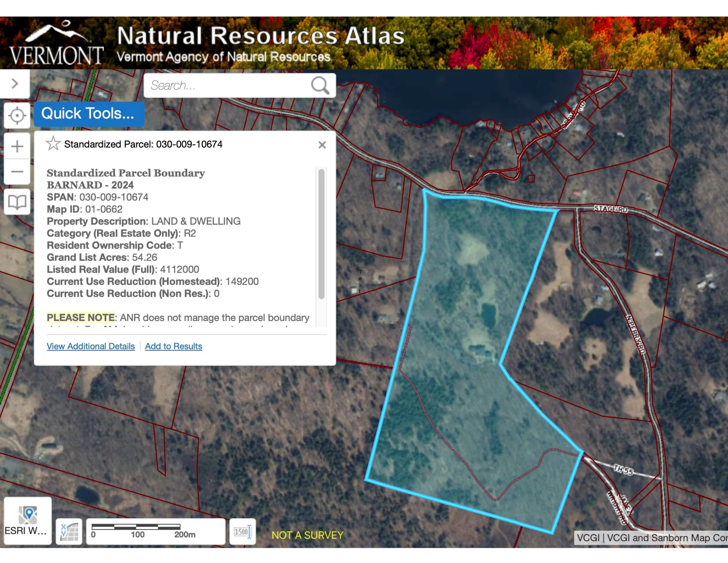Expand the left side panel chevron
Screen dimensions: 728x563
tap(15, 83)
